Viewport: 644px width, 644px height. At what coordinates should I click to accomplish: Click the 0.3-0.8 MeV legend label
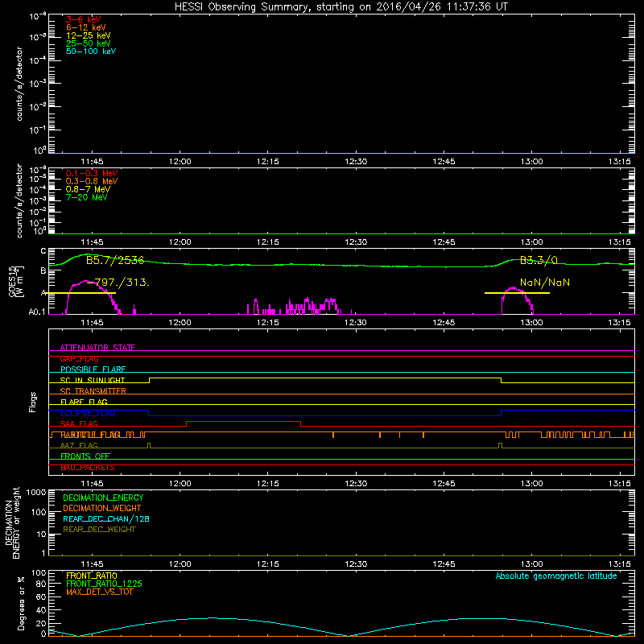click(92, 181)
